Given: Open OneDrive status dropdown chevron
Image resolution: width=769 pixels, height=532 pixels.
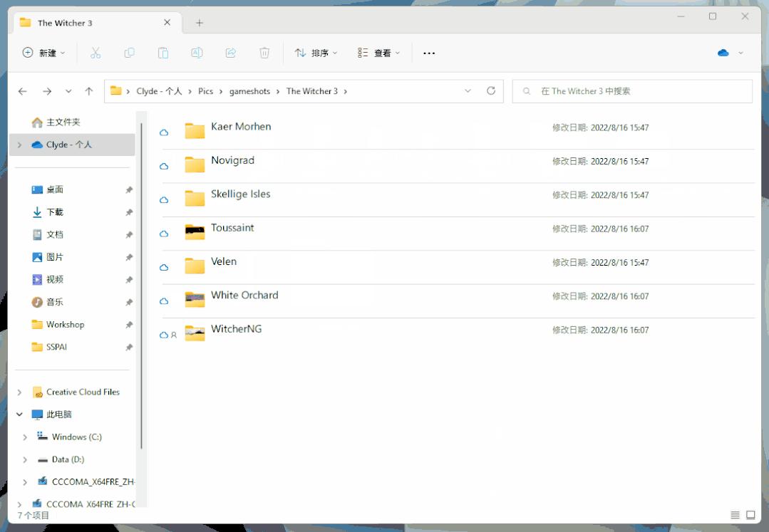Looking at the screenshot, I should tap(740, 53).
